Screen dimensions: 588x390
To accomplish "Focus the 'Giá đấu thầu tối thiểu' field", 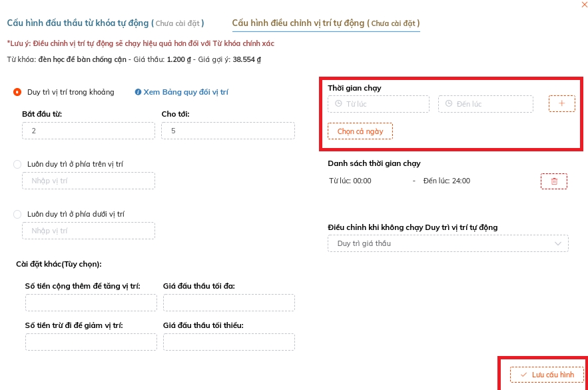I will (228, 342).
